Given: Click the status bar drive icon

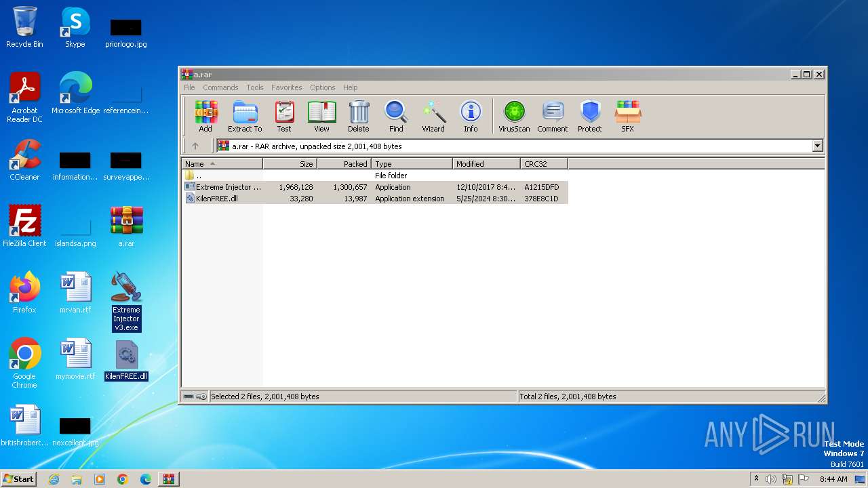Looking at the screenshot, I should pyautogui.click(x=189, y=396).
